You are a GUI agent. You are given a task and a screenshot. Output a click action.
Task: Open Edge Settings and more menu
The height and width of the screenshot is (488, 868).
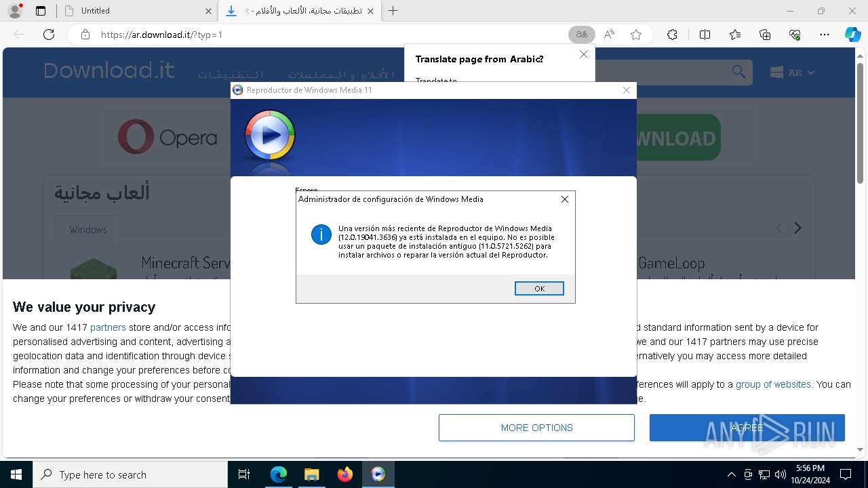(x=825, y=35)
